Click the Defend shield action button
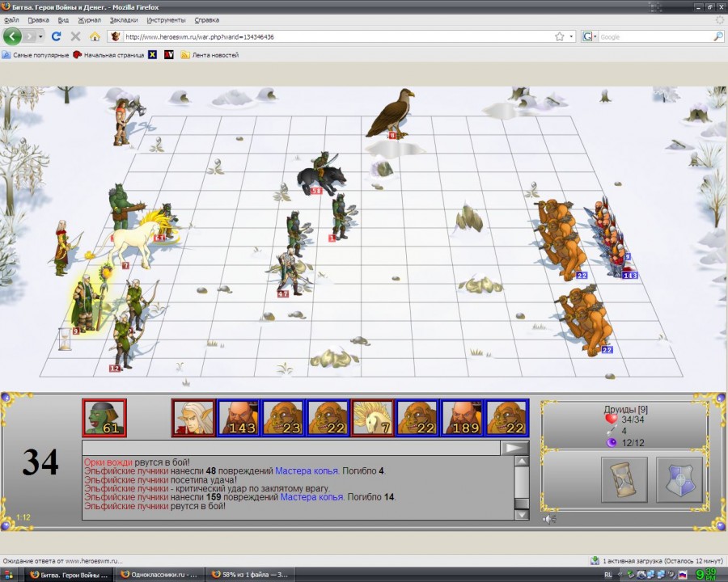728x582 pixels. click(679, 479)
